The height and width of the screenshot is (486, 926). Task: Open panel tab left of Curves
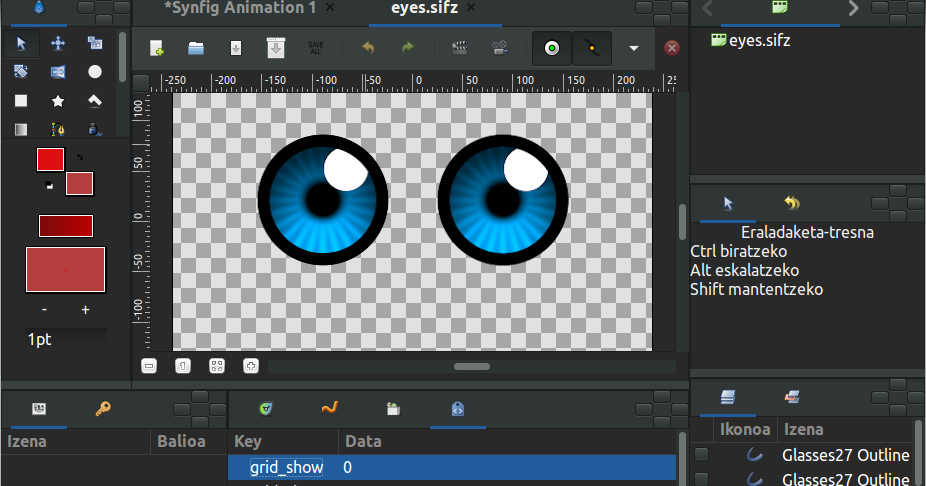pos(266,408)
